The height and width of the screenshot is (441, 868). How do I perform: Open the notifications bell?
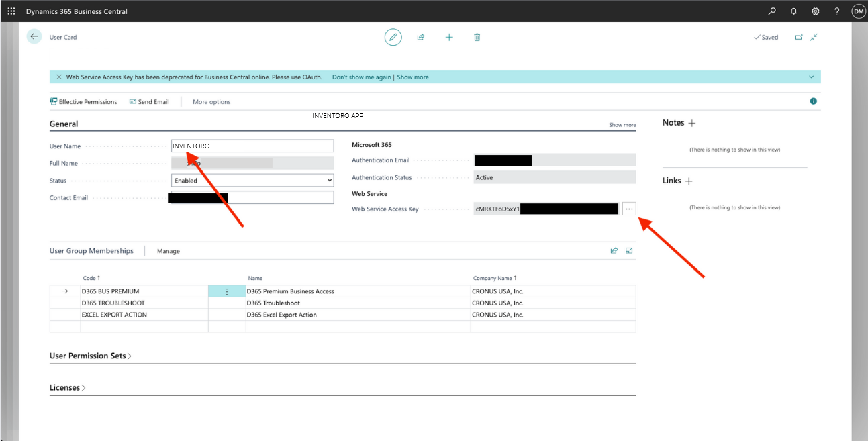coord(793,11)
